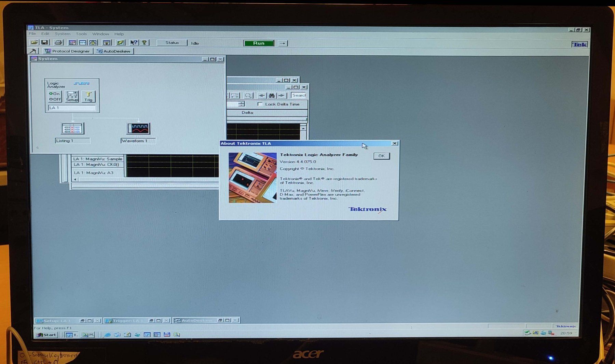
Task: Click the green Run button
Action: [x=259, y=43]
